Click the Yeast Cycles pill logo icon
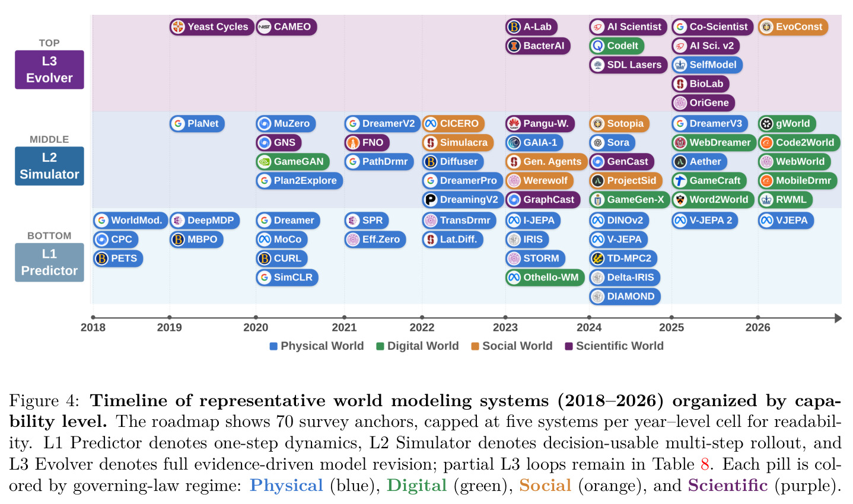The width and height of the screenshot is (853, 504). coord(177,27)
